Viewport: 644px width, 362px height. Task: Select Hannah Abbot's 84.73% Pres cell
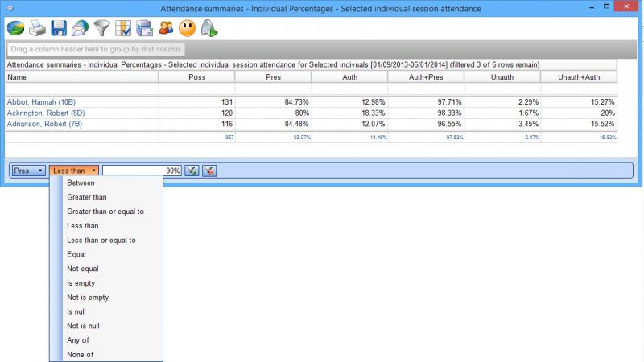[x=273, y=102]
